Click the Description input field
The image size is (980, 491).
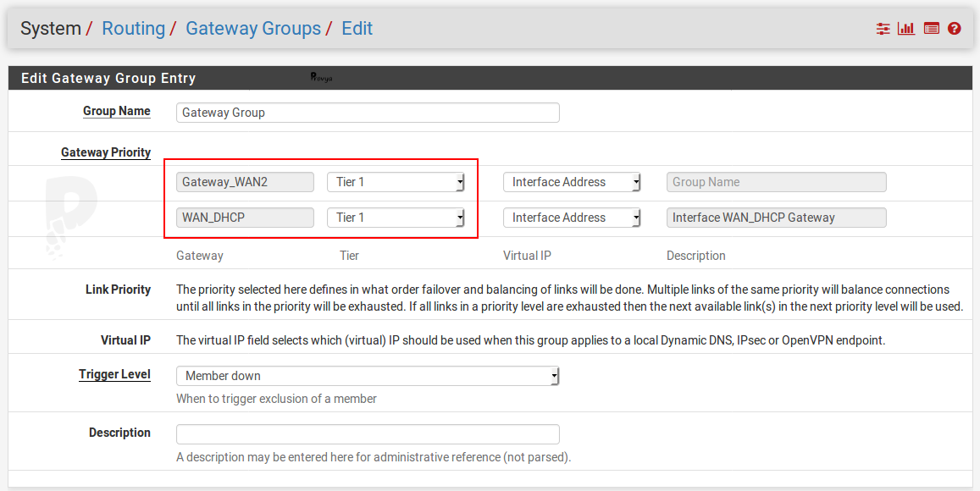(x=367, y=433)
